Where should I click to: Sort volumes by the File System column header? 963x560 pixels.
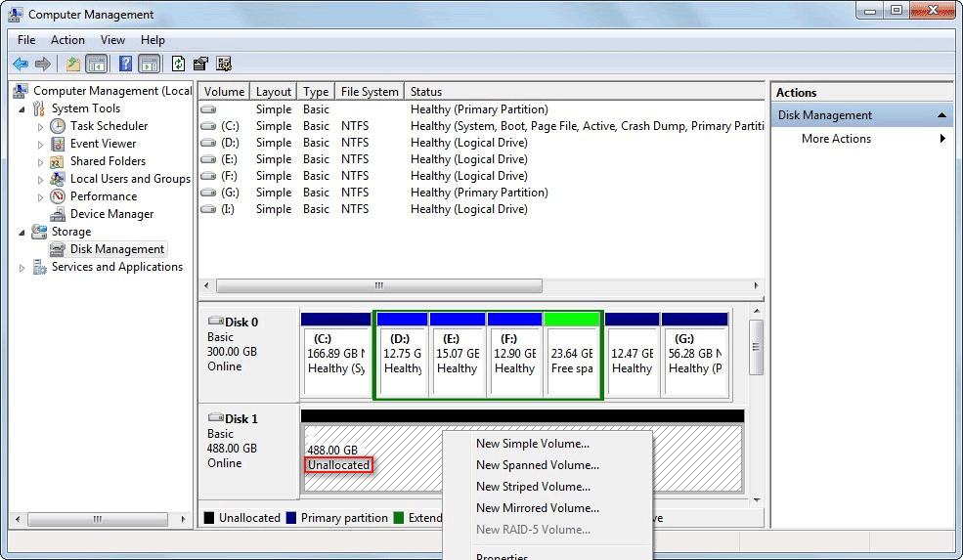tap(369, 92)
